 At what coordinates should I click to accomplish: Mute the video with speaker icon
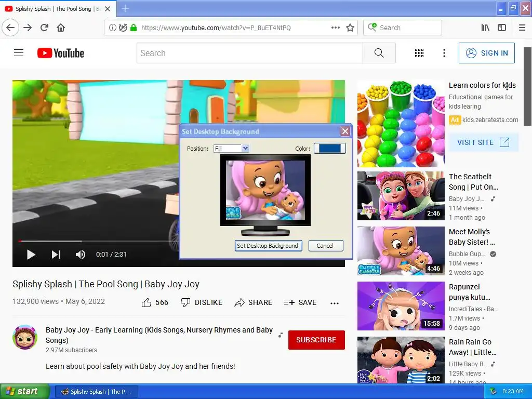81,255
